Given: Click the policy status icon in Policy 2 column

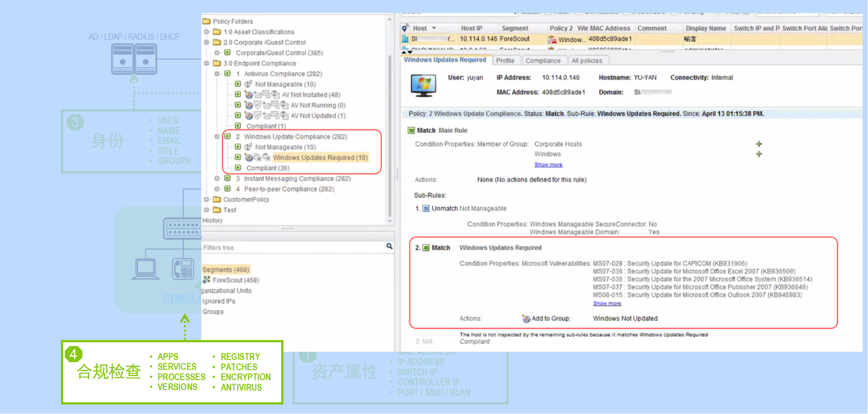Looking at the screenshot, I should coord(552,40).
